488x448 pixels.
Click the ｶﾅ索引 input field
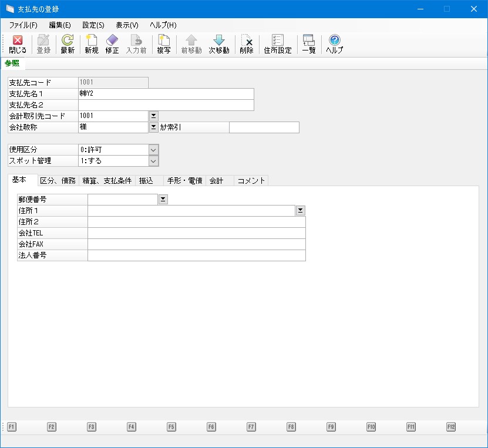(x=264, y=127)
